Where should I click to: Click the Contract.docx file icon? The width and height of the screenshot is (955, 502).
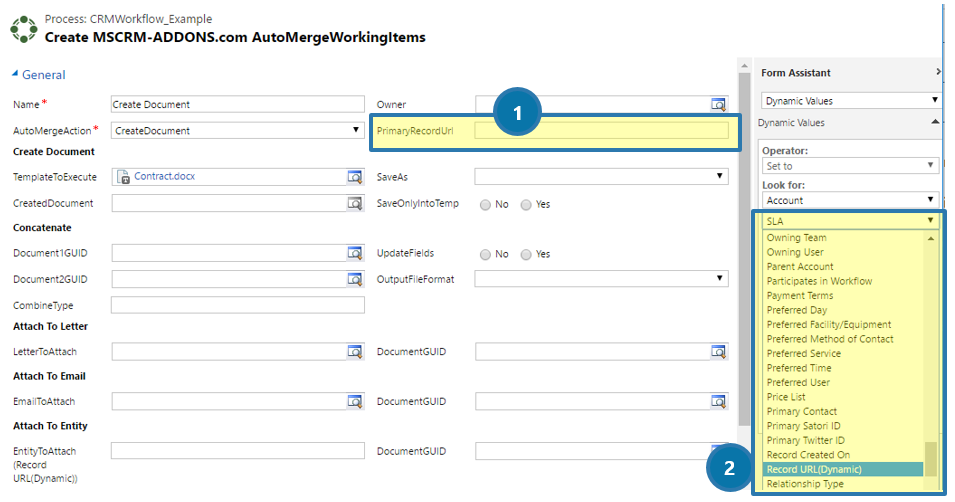(x=123, y=177)
